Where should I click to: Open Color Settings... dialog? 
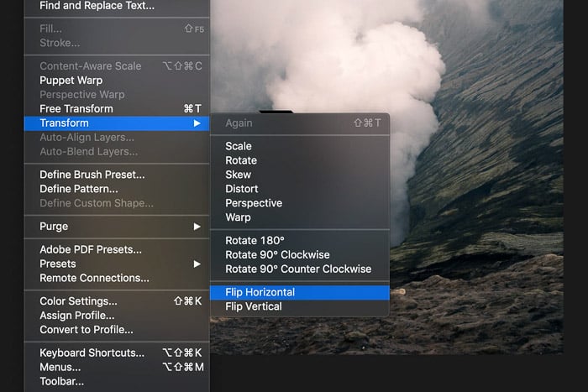click(x=117, y=301)
